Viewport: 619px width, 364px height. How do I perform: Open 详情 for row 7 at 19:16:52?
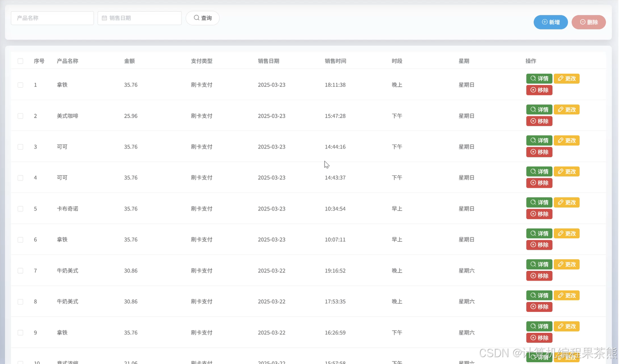click(539, 264)
